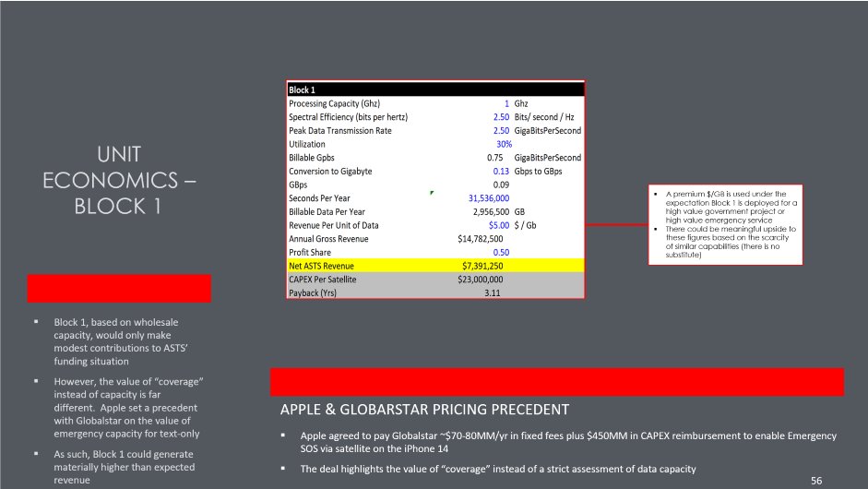Screen dimensions: 868x489
Task: Click heading 'APPLE & GLOBARSTAR PRICING PRECEDENT'
Action: 424,410
